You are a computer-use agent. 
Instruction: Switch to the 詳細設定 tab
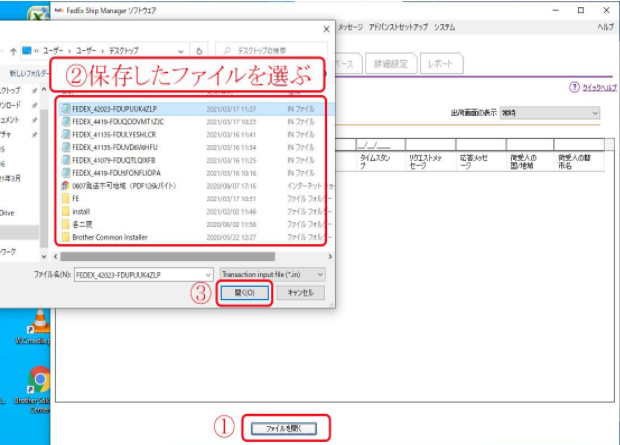point(391,64)
